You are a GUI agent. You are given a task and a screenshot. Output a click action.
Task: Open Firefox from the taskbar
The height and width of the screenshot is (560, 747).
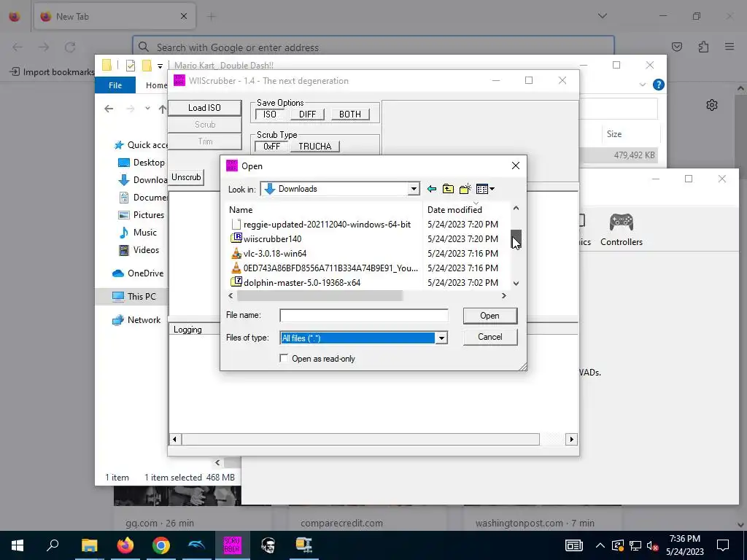tap(125, 545)
